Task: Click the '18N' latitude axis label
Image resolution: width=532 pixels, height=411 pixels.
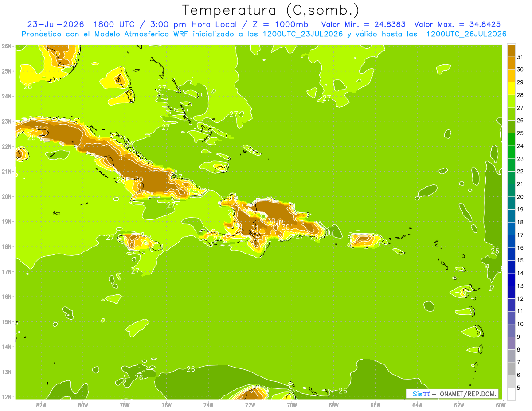Action: tap(6, 247)
